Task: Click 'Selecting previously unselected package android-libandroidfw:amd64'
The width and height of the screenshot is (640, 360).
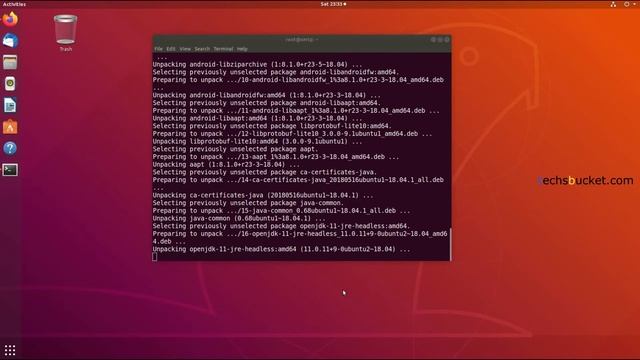Action: (x=276, y=72)
